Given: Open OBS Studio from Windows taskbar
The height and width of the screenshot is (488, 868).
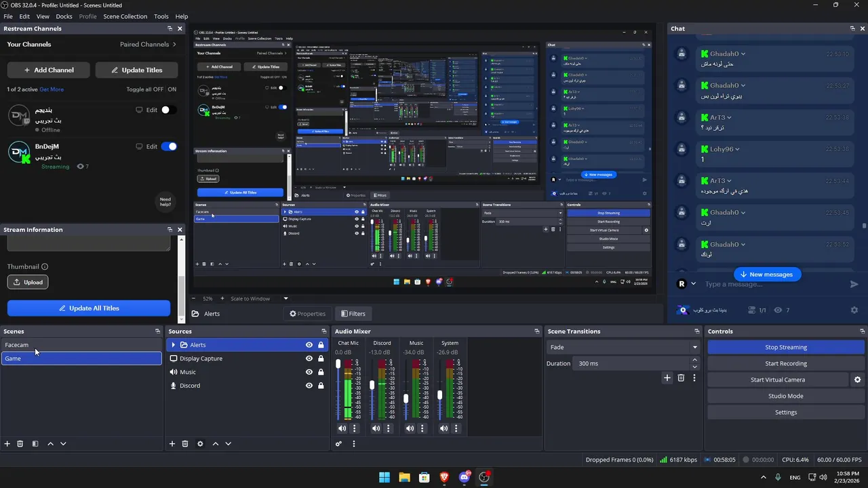Looking at the screenshot, I should point(484,477).
